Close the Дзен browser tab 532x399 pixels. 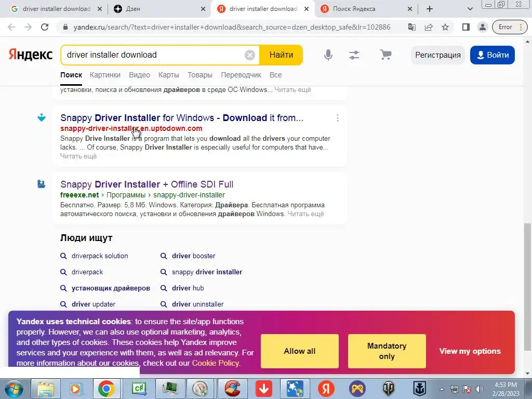tap(203, 9)
